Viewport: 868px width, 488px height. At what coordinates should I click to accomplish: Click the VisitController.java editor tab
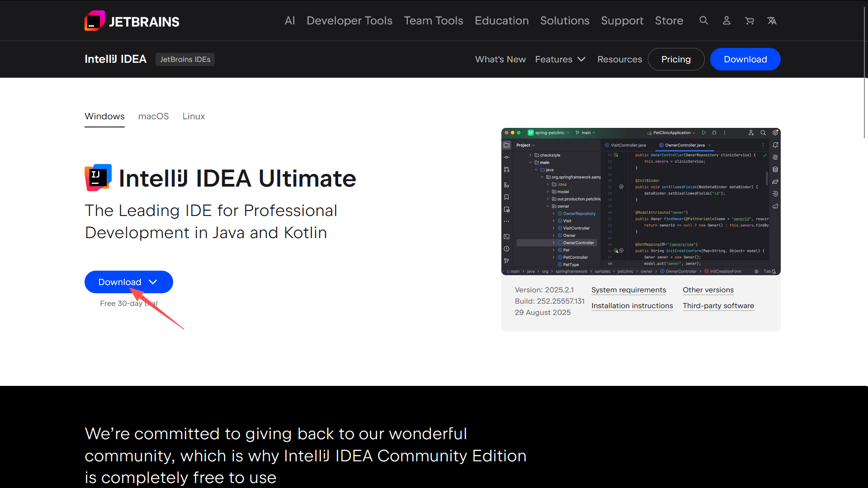click(626, 145)
